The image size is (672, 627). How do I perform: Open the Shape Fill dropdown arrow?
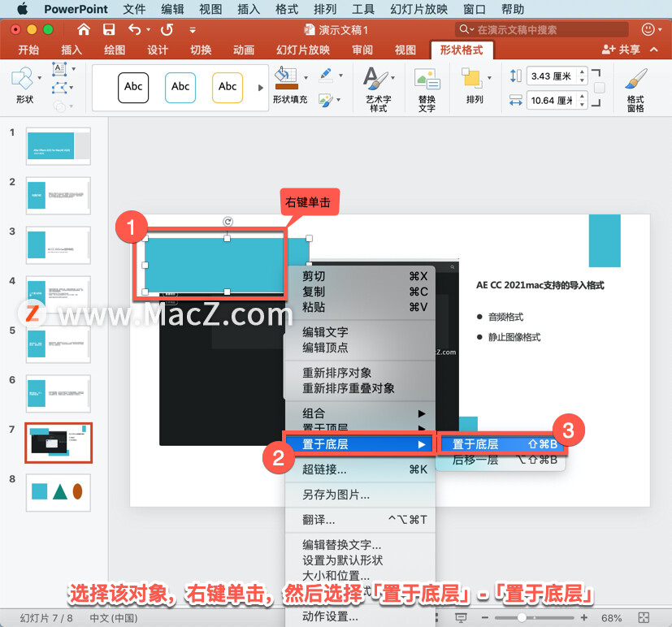pyautogui.click(x=306, y=78)
